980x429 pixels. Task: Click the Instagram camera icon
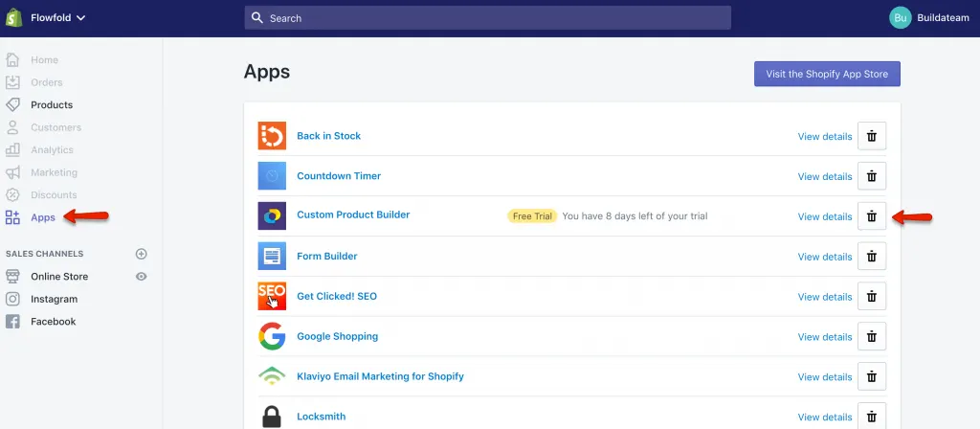pos(12,299)
